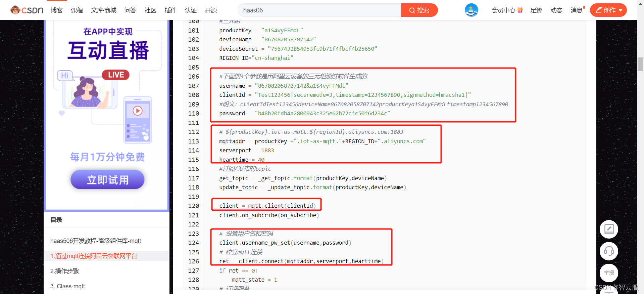Click the deviceSecret code line
644x294 pixels.
298,49
